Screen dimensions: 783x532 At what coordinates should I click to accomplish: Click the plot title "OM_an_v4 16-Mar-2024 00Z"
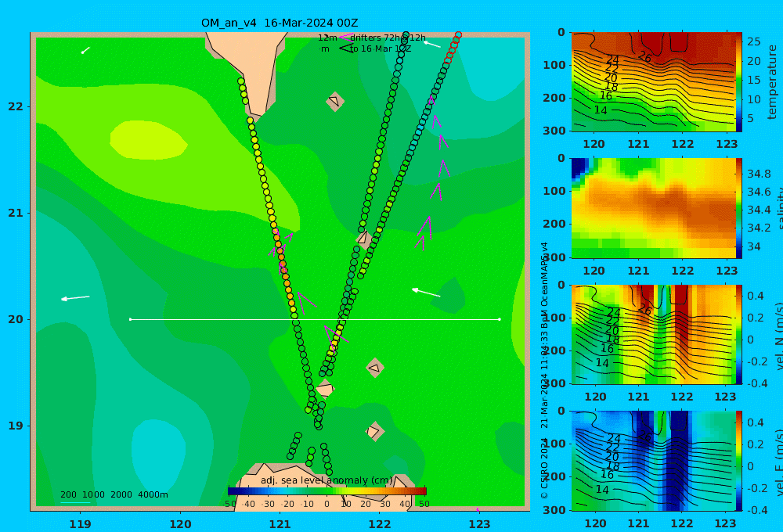(280, 23)
